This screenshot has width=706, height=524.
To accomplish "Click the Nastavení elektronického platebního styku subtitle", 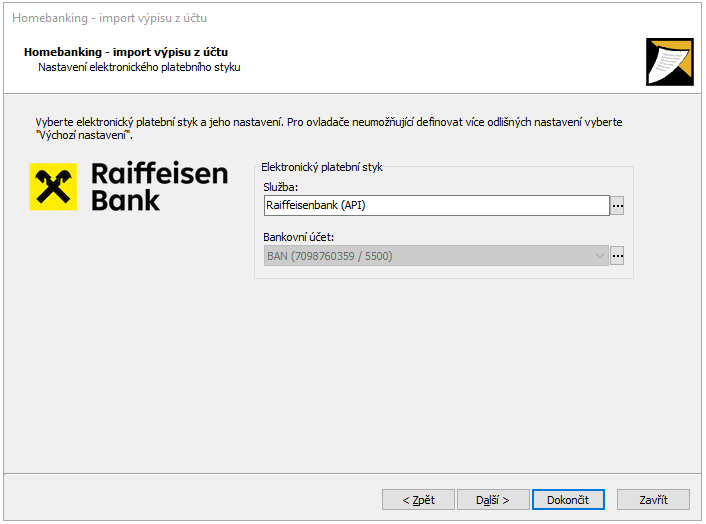I will pyautogui.click(x=139, y=68).
